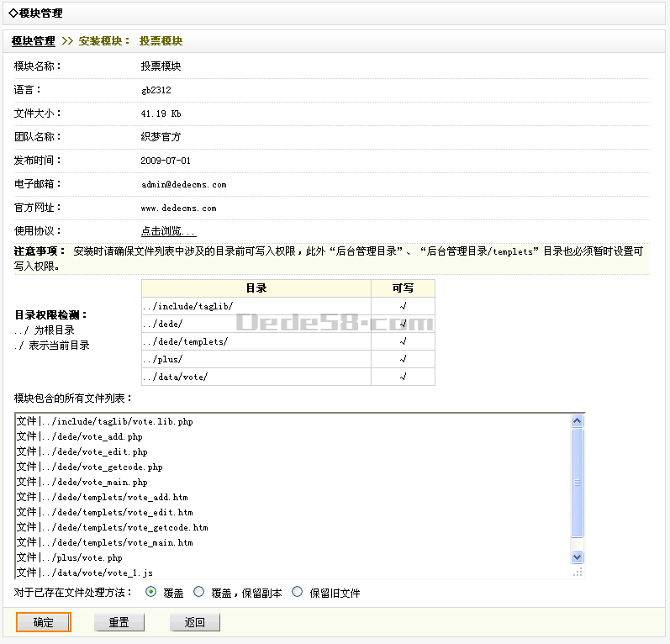Click the checkmark for ../data/vote/ row

tap(403, 377)
